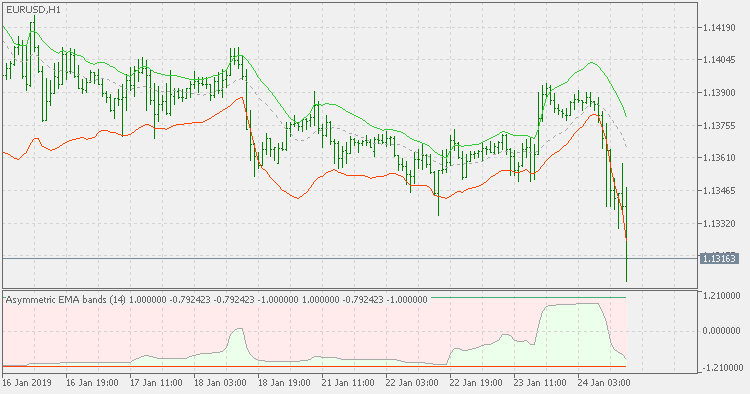Click the 17 Jan 11:00 time label

pos(156,383)
